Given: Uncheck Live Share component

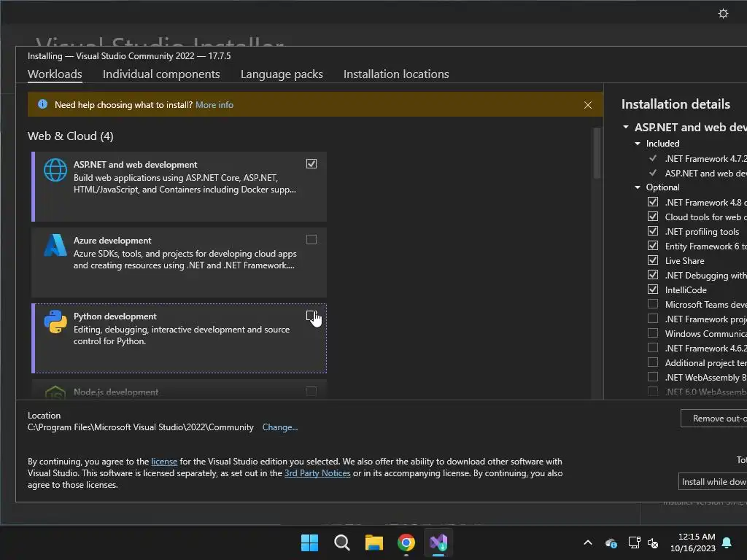Looking at the screenshot, I should click(653, 260).
